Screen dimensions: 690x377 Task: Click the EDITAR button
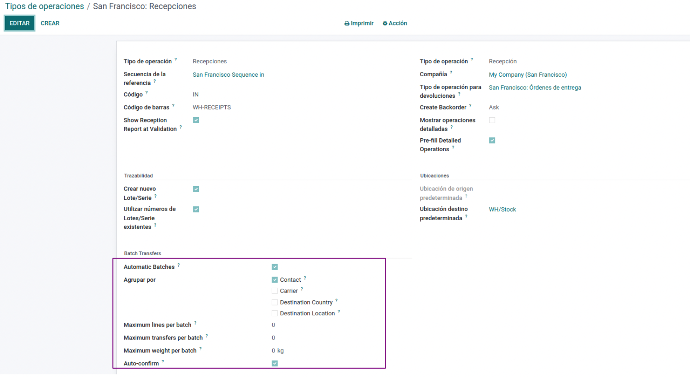tap(19, 23)
